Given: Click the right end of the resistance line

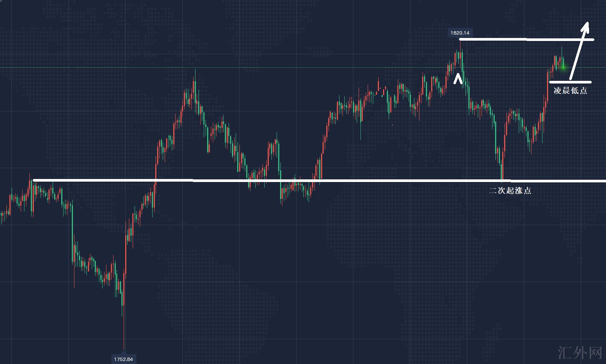Looking at the screenshot, I should pos(592,39).
